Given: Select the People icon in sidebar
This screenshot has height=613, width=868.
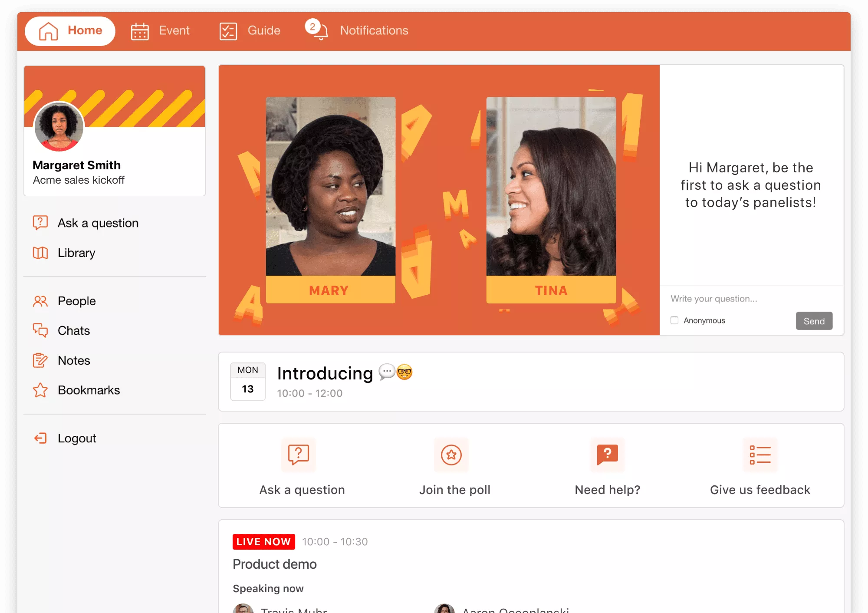Looking at the screenshot, I should point(40,300).
